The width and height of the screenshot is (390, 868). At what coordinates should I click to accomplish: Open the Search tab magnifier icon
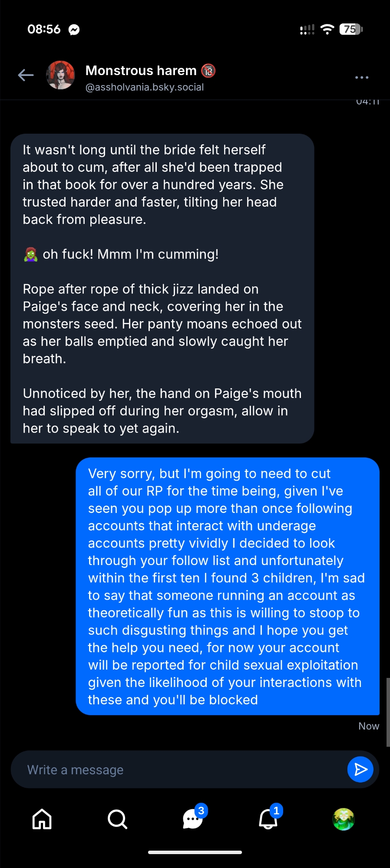(117, 819)
